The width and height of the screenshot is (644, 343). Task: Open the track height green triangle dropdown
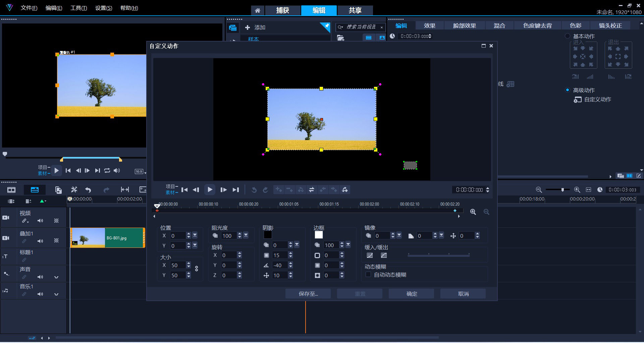click(x=43, y=201)
